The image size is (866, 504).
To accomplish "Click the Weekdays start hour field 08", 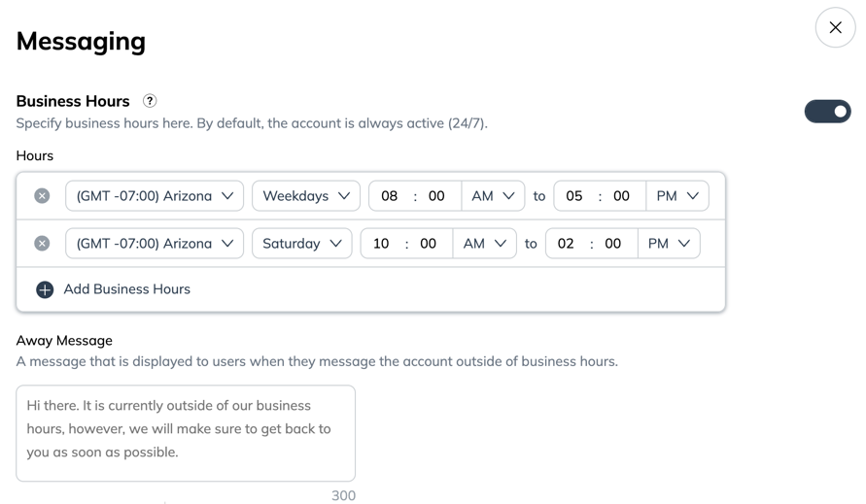I will (x=390, y=196).
